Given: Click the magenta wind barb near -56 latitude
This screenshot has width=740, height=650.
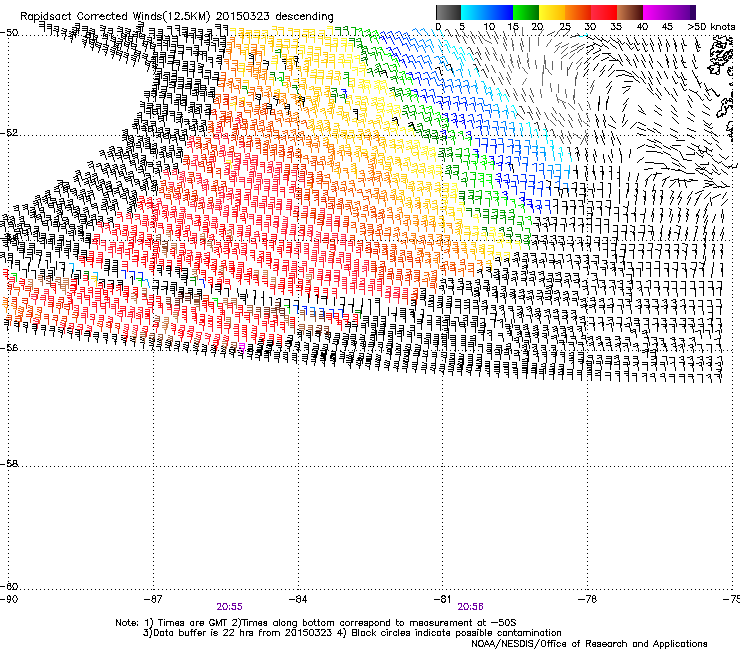Looking at the screenshot, I should tap(242, 348).
